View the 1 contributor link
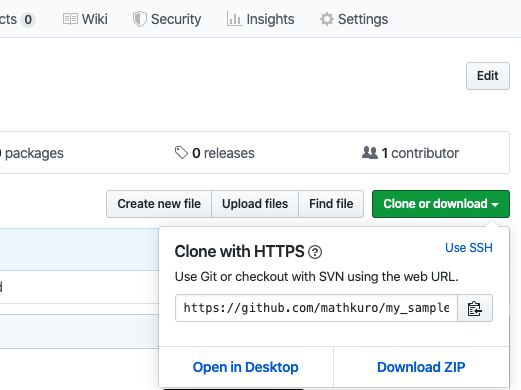The height and width of the screenshot is (390, 521). coord(410,153)
